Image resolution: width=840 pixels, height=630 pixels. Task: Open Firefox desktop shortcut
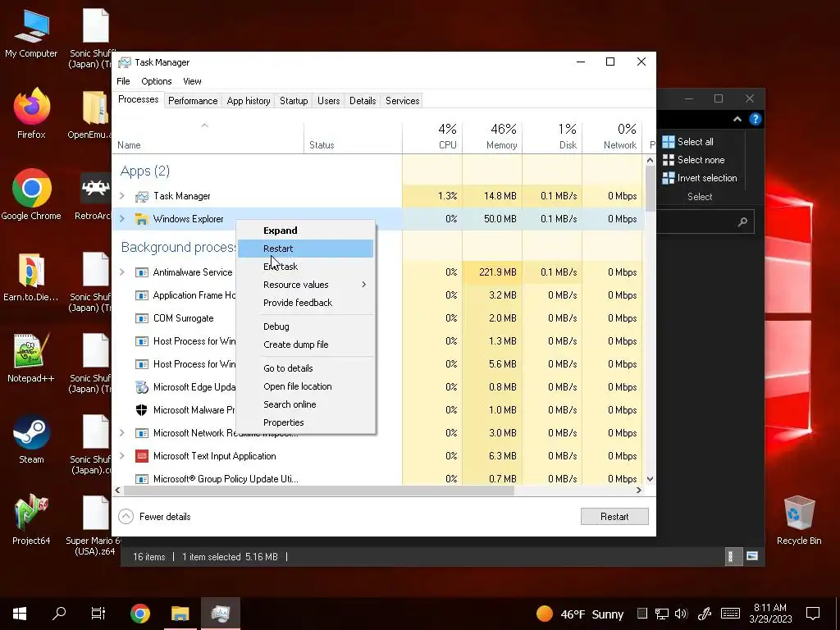click(x=31, y=112)
